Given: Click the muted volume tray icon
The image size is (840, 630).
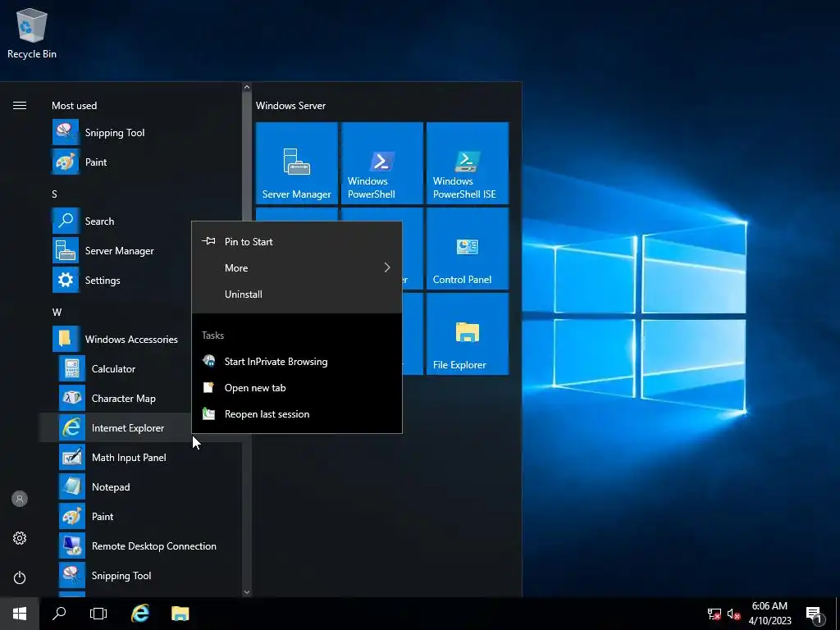Looking at the screenshot, I should pos(733,614).
